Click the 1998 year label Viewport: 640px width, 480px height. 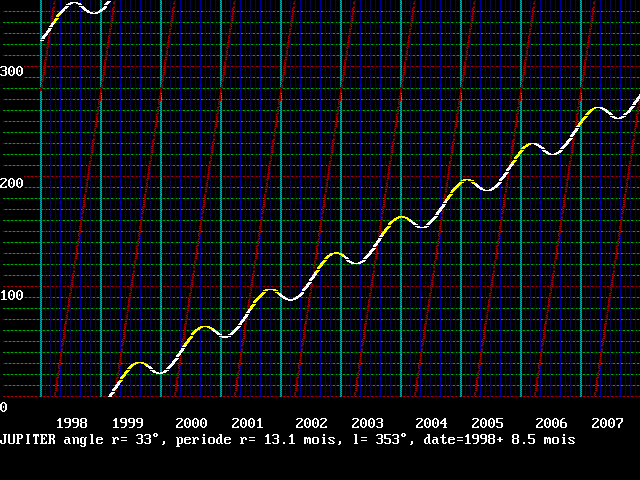click(71, 423)
